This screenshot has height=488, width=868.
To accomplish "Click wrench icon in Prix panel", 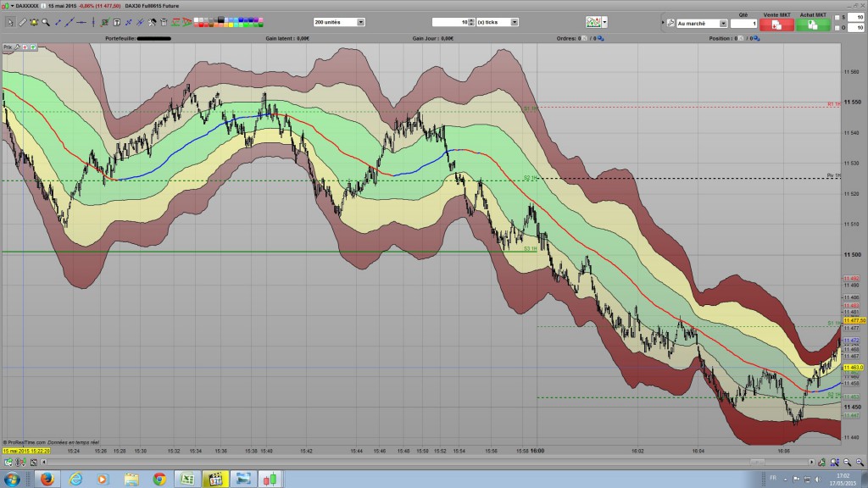I will [17, 47].
